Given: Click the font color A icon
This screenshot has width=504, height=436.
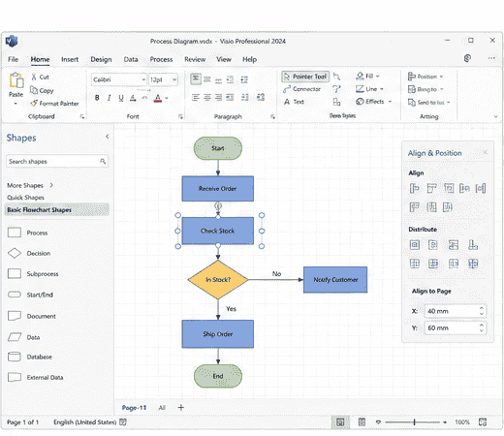Looking at the screenshot, I should (158, 98).
